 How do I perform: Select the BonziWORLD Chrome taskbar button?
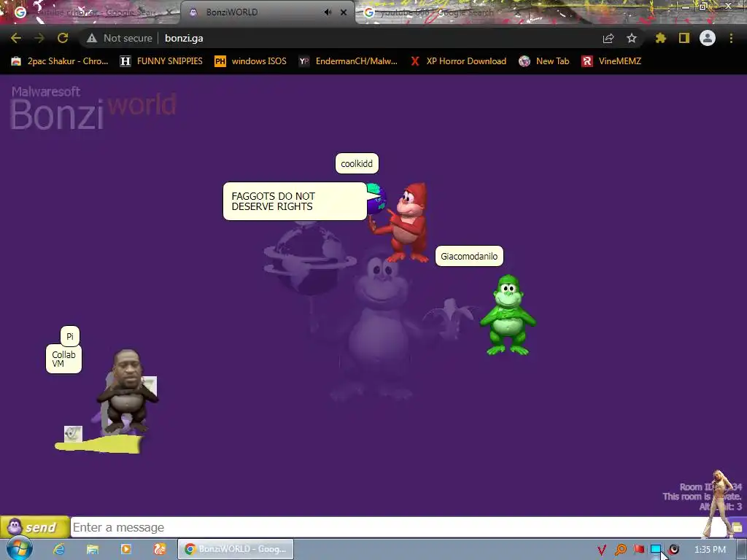pos(236,549)
